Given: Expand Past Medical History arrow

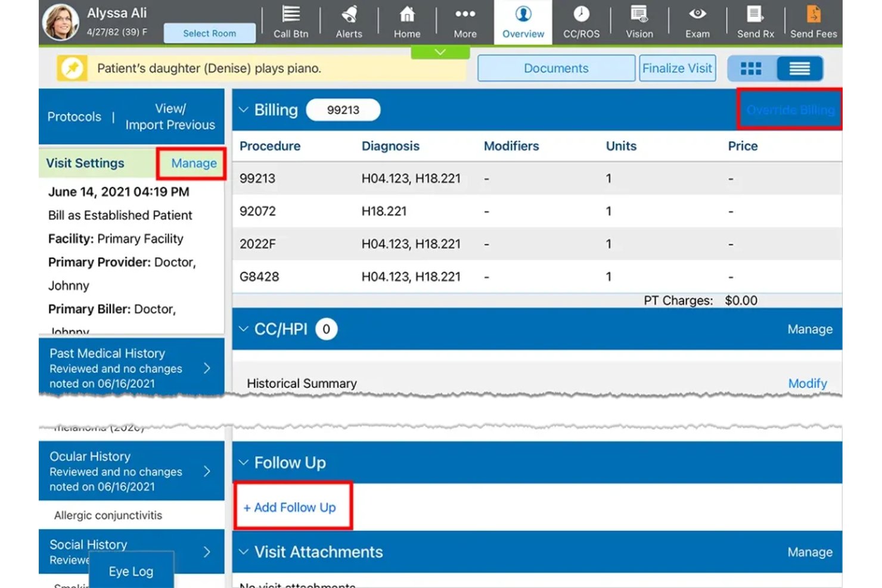Looking at the screenshot, I should click(207, 368).
